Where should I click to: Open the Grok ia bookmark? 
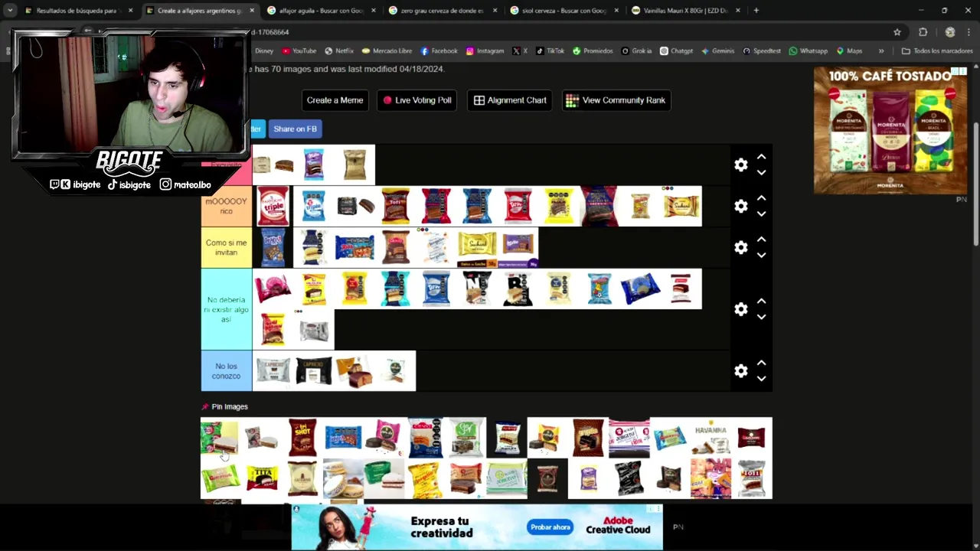pyautogui.click(x=636, y=51)
